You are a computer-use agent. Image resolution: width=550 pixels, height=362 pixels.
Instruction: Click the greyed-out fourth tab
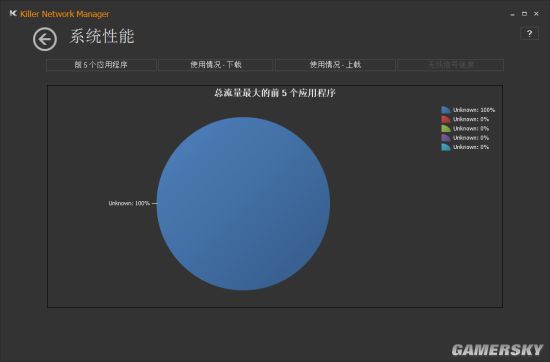(x=451, y=65)
